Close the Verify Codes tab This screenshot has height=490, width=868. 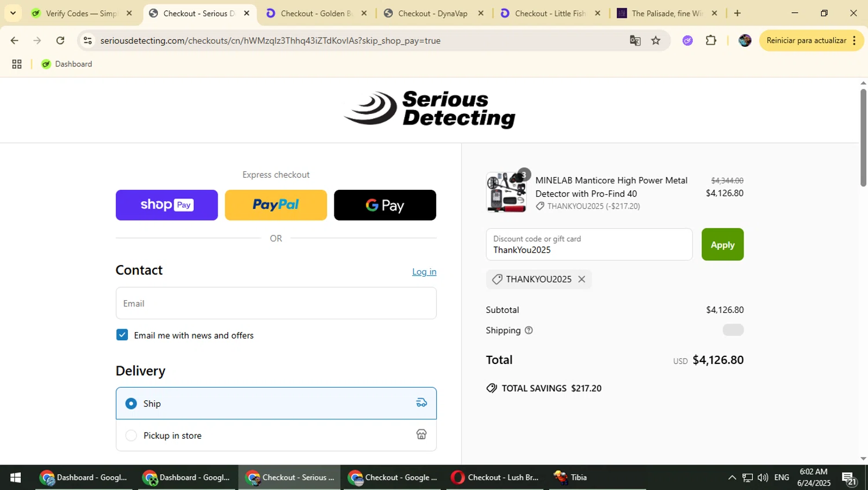[129, 13]
